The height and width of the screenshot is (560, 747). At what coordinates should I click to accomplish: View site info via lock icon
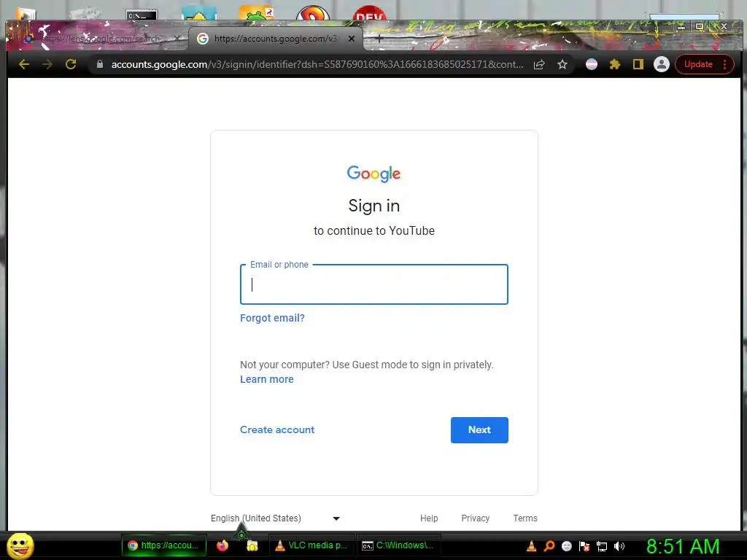(99, 64)
